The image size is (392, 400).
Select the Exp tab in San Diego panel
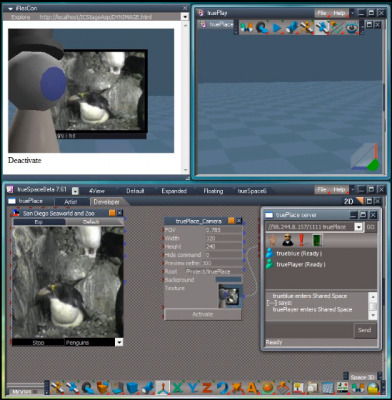[39, 222]
